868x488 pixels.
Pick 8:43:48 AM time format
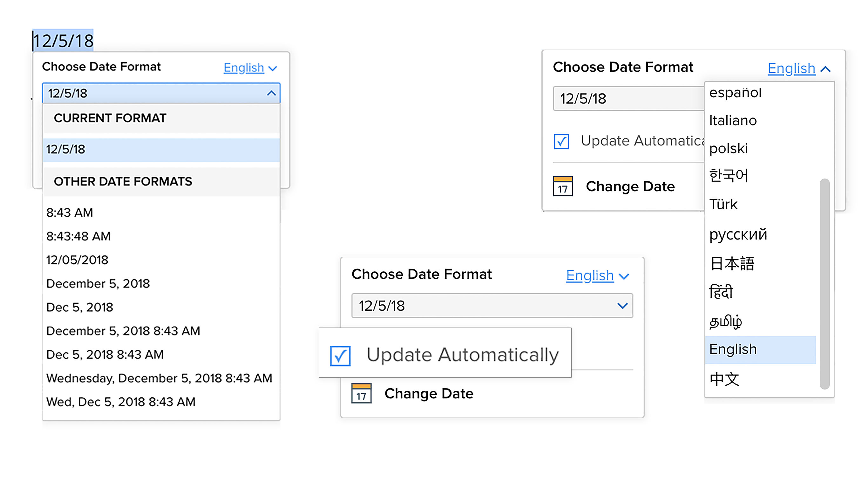[78, 236]
